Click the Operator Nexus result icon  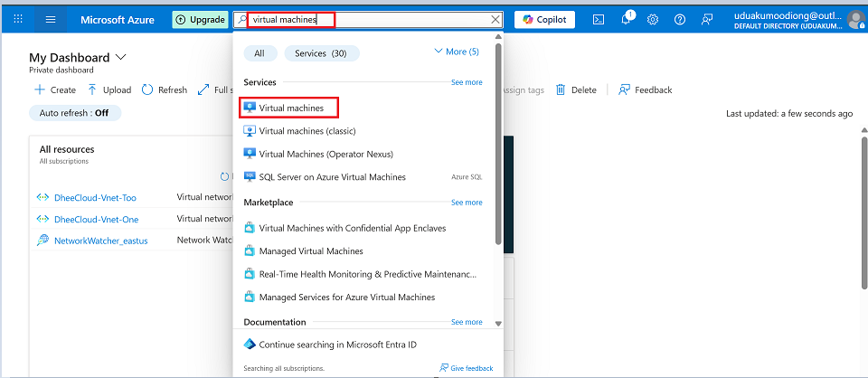(250, 154)
